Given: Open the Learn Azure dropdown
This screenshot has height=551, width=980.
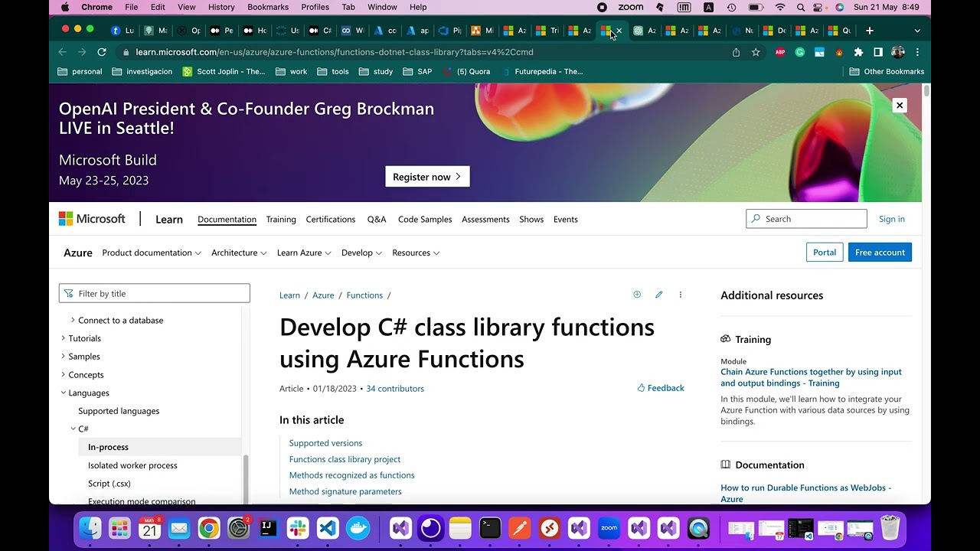Looking at the screenshot, I should tap(304, 253).
